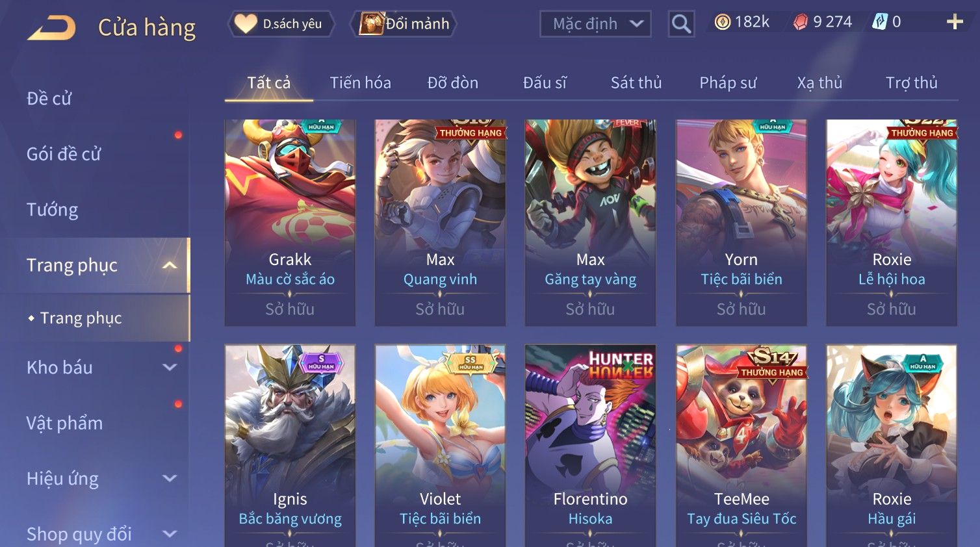Open D.sách yêu heart wishlist

coord(281,24)
